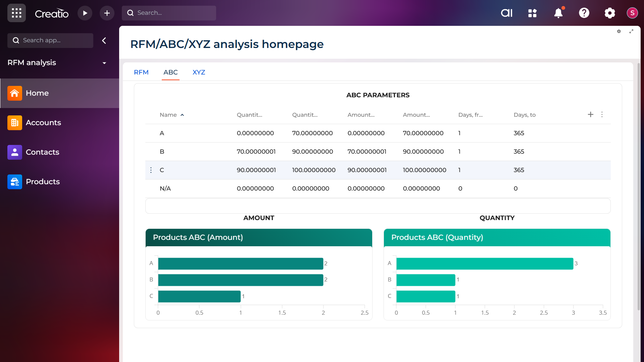
Task: Collapse the left sidebar panel
Action: [104, 41]
